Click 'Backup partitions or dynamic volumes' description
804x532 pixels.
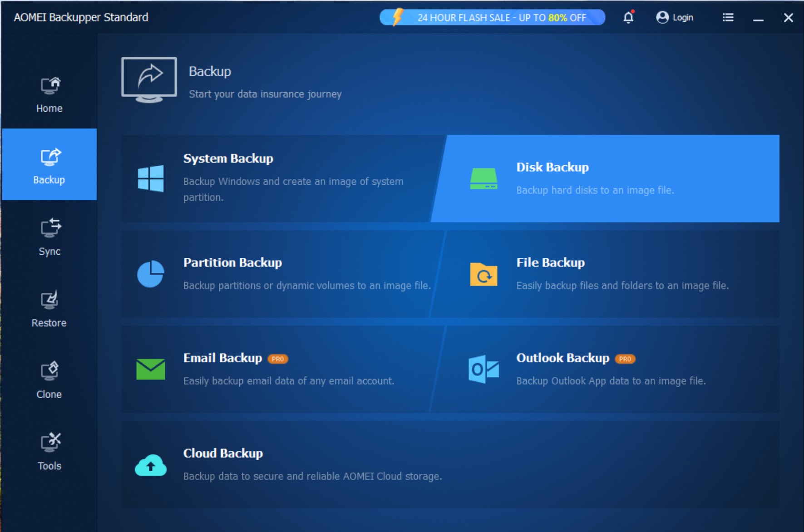pyautogui.click(x=307, y=286)
